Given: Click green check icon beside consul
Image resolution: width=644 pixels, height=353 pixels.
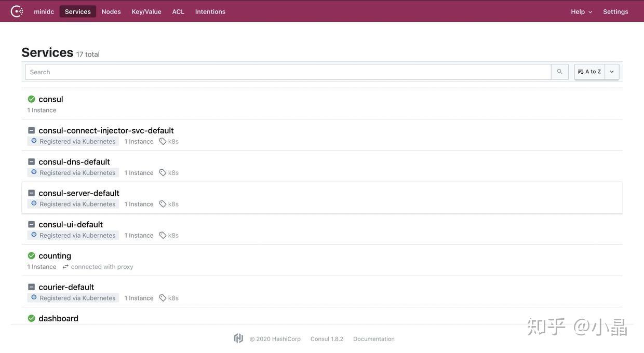Looking at the screenshot, I should point(31,99).
